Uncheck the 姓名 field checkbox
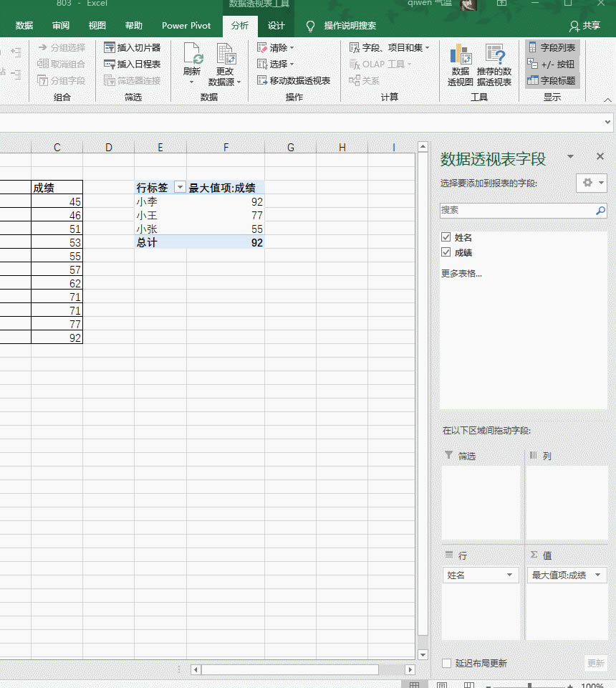Viewport: 616px width, 688px height. click(x=446, y=236)
